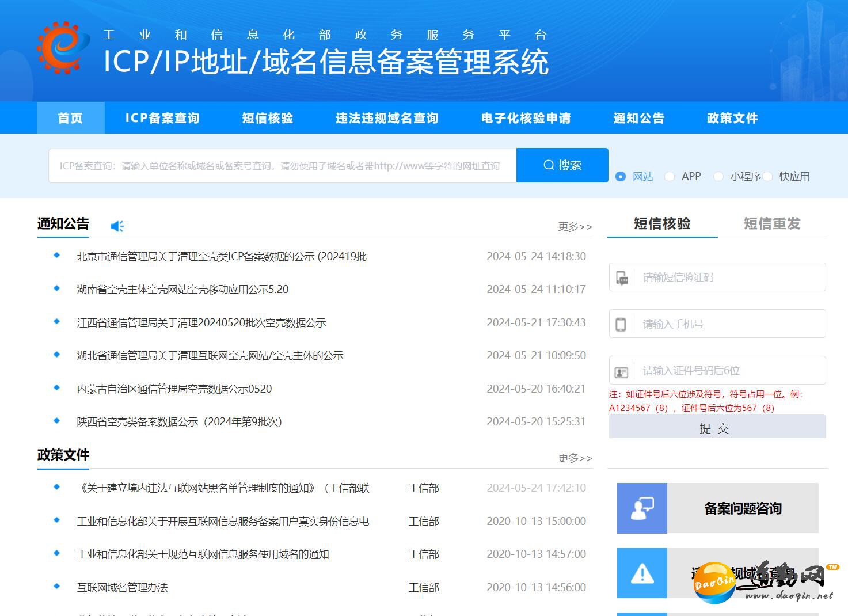
Task: Click the 搜索 search button
Action: 562,165
